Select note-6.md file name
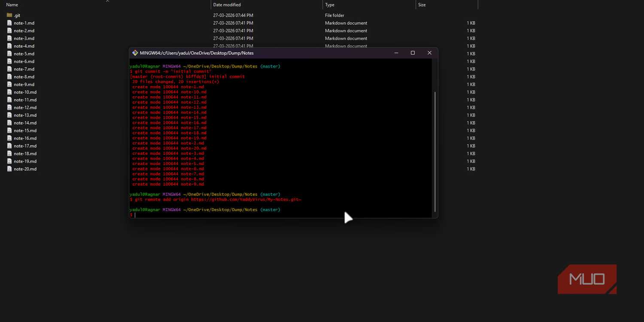This screenshot has width=644, height=322. (x=24, y=61)
